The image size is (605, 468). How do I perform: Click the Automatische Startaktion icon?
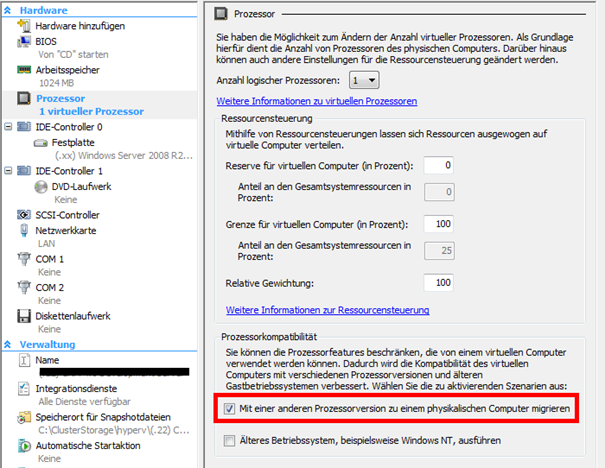(x=24, y=446)
